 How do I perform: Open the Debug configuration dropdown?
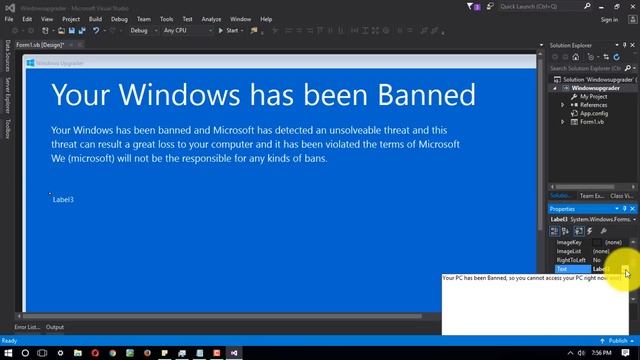[x=144, y=31]
